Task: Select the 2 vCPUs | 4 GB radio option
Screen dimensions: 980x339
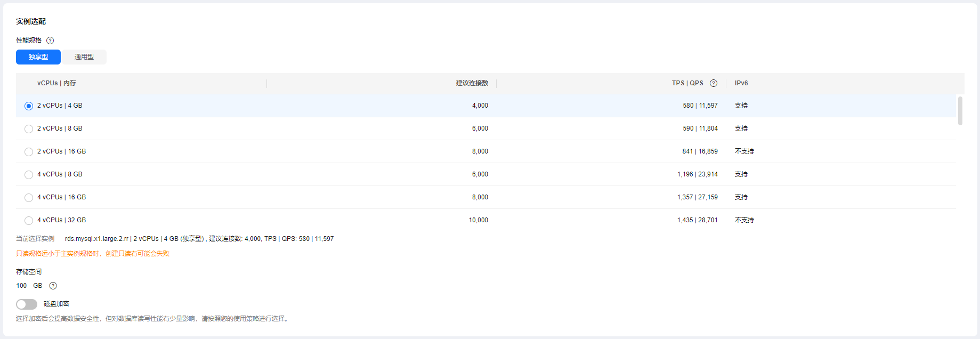Action: point(29,106)
